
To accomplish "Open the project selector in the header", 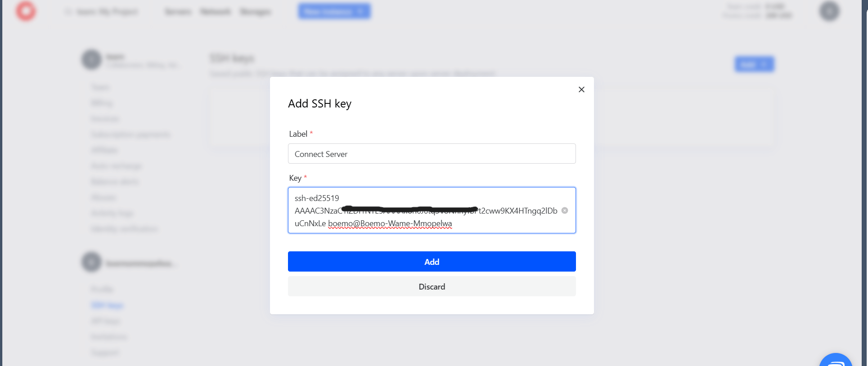I will point(103,12).
